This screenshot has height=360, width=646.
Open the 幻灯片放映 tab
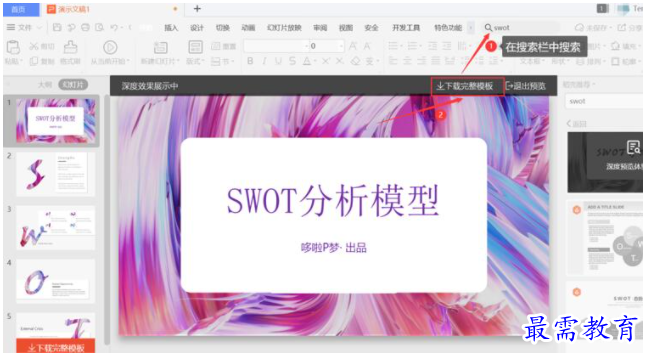pos(284,28)
